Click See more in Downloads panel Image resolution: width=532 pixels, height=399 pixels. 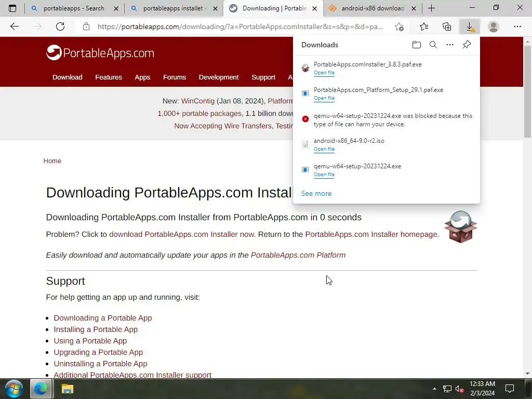pyautogui.click(x=316, y=193)
